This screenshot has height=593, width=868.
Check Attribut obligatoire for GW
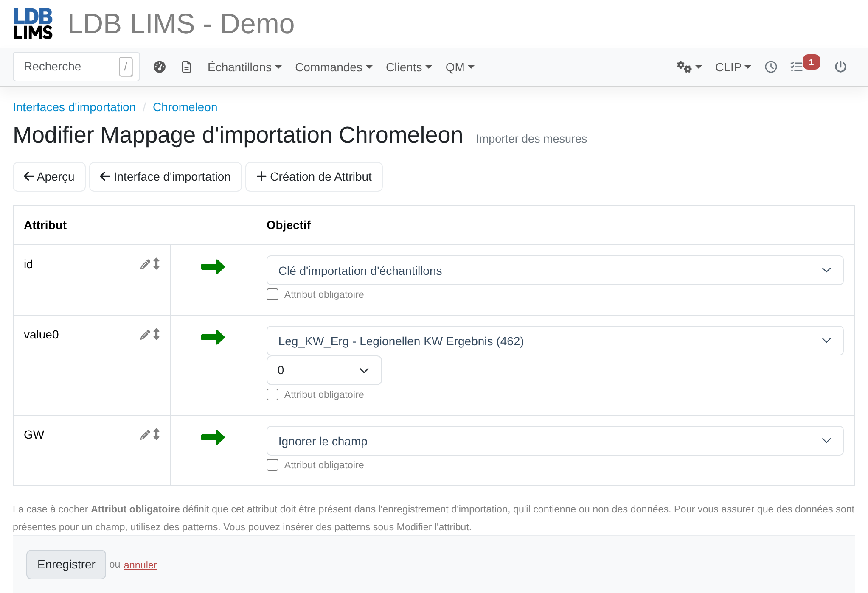pyautogui.click(x=272, y=465)
